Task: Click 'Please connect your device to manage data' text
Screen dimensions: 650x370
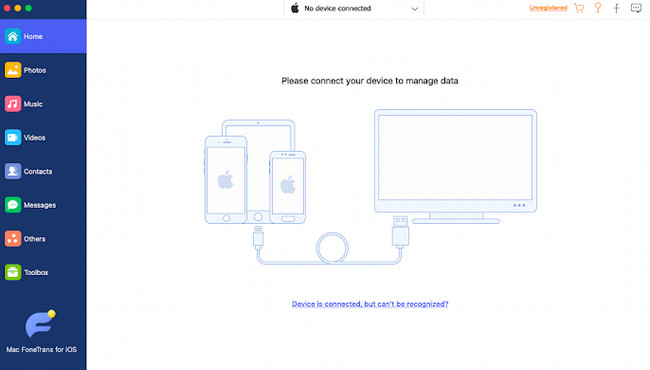Action: [370, 81]
